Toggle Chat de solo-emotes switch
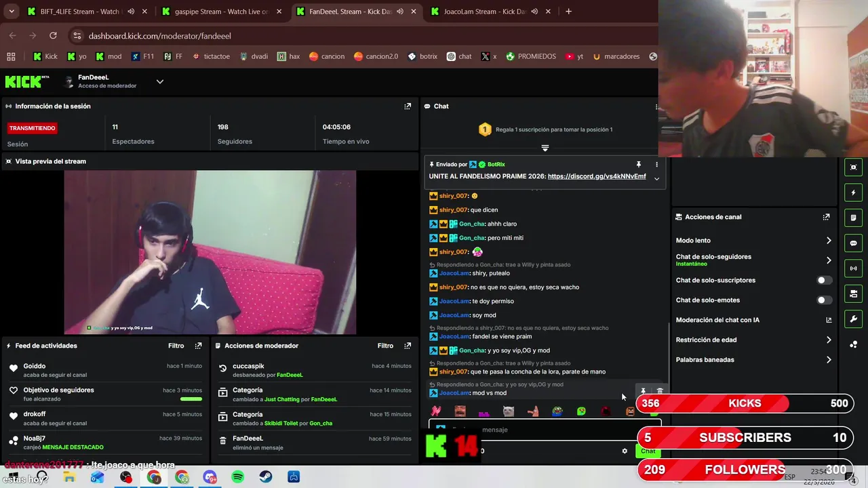 [x=824, y=300]
